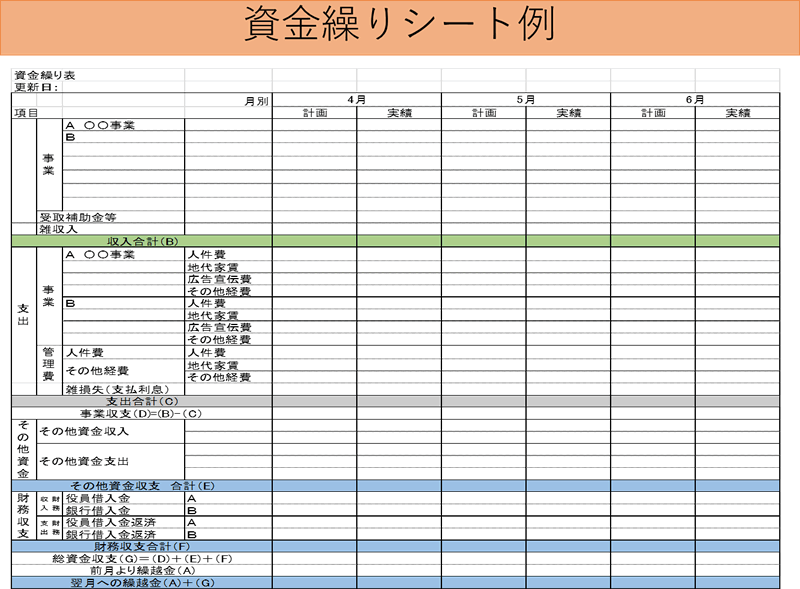Screen dimensions: 800x589
Task: Click the その他資金収入 row label
Action: point(84,432)
